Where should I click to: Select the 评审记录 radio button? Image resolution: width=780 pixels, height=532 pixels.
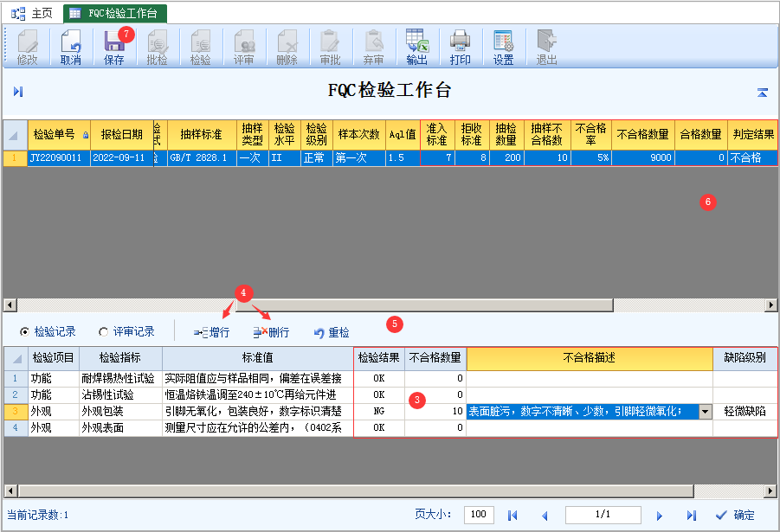pos(104,331)
